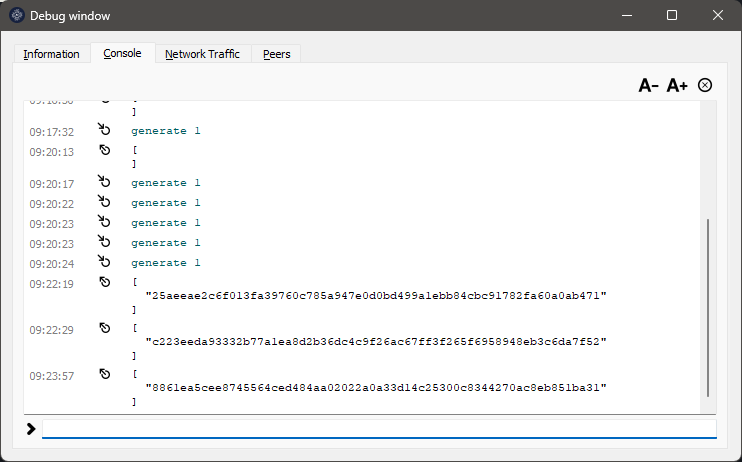Click the reply icon at 09:22:19
This screenshot has height=462, width=742.
[x=104, y=283]
